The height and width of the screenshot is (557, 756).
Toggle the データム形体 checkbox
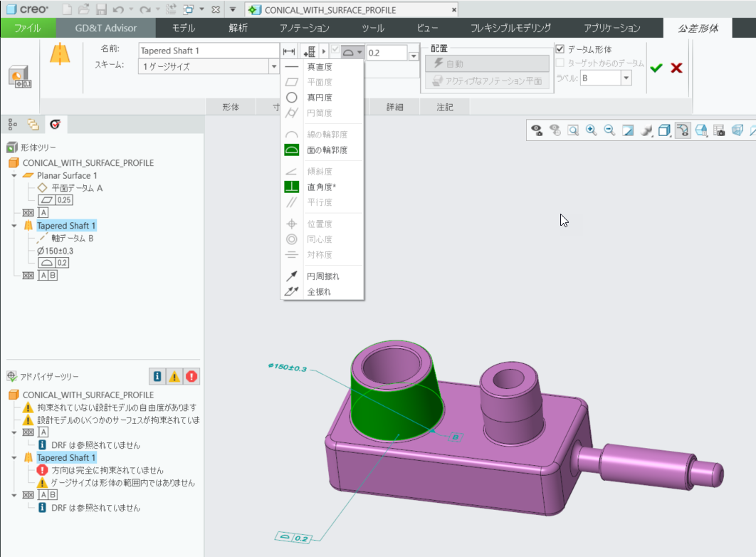tap(560, 48)
